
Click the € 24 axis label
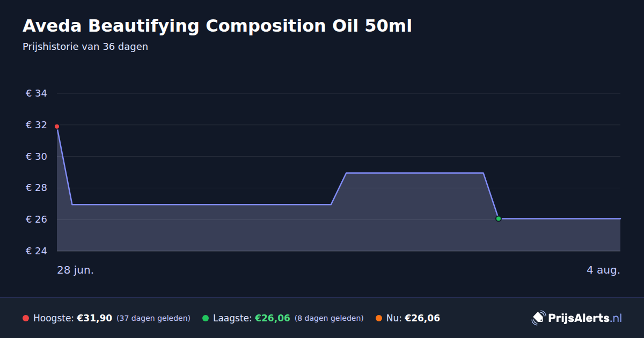pyautogui.click(x=36, y=251)
